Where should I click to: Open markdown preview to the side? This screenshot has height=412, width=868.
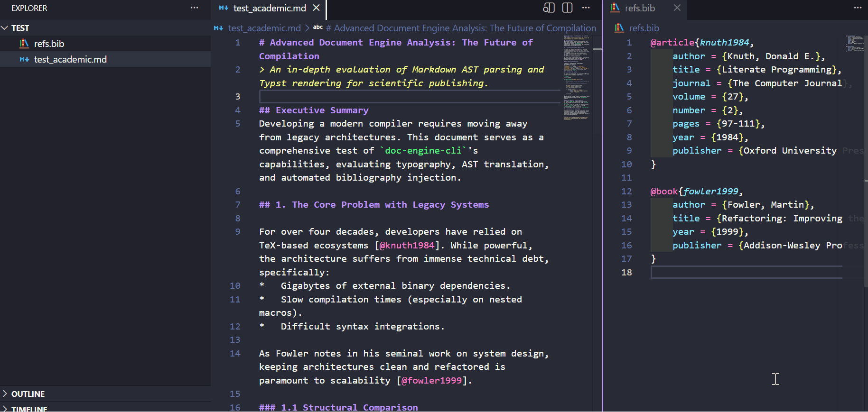point(549,8)
